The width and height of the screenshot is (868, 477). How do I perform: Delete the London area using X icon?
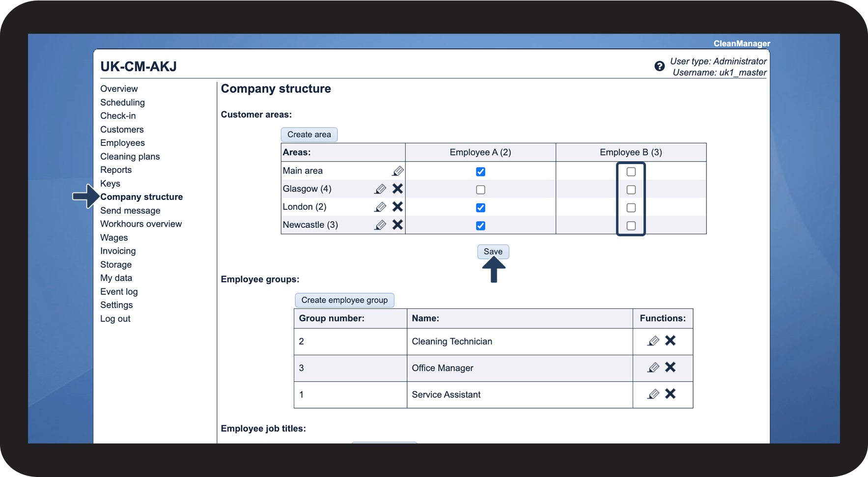point(397,207)
